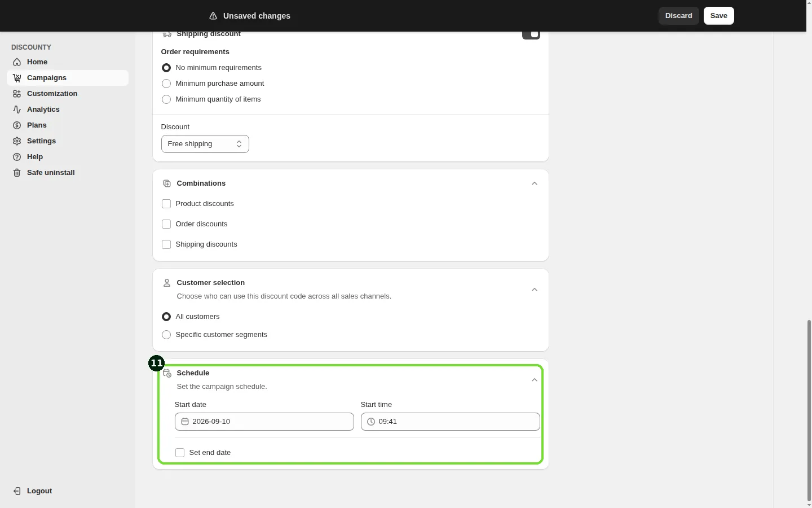This screenshot has height=508, width=812.
Task: Click the Start time field 09:41
Action: 451,422
